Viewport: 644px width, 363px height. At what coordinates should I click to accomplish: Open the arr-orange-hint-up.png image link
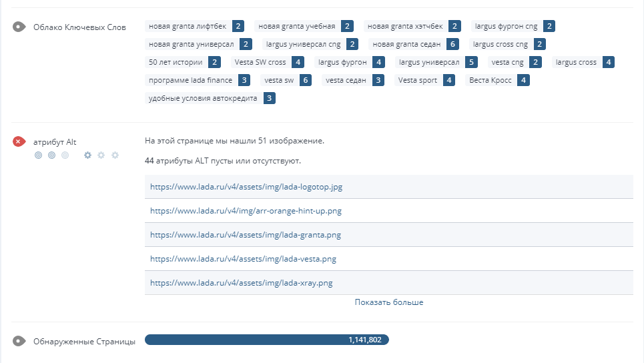click(246, 211)
